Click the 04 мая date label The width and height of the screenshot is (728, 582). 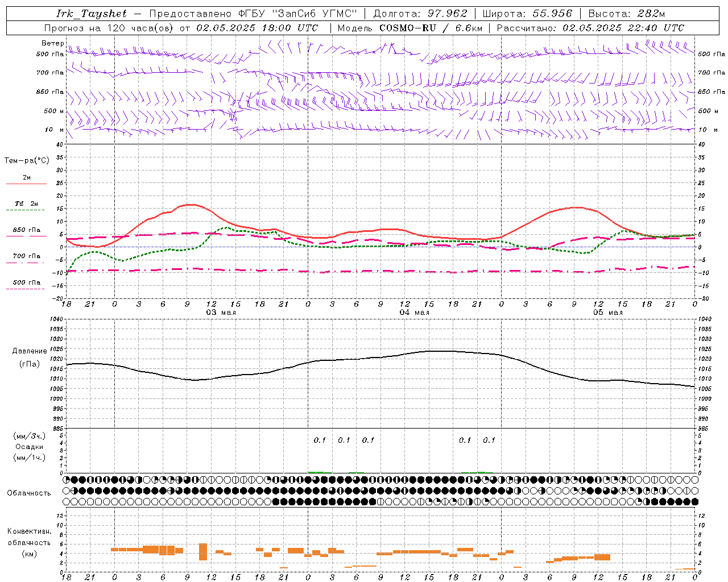(x=415, y=313)
